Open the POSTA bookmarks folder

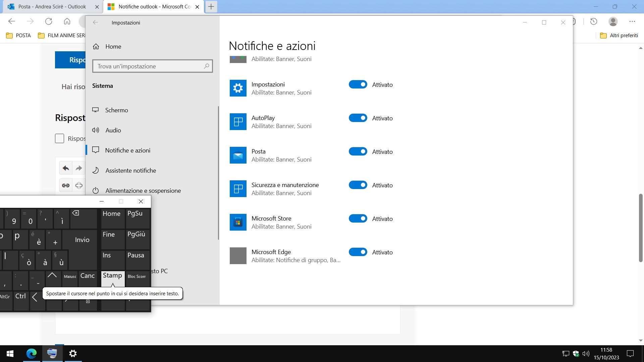[x=18, y=36]
